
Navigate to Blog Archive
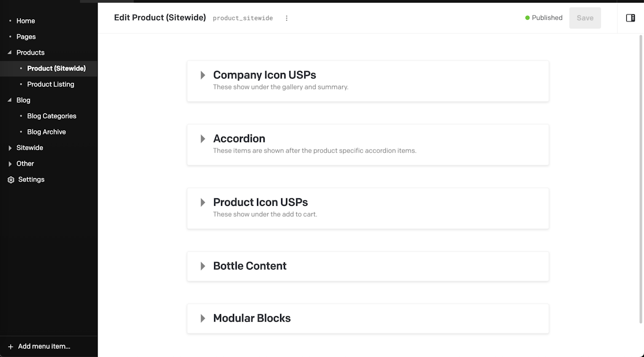point(47,131)
